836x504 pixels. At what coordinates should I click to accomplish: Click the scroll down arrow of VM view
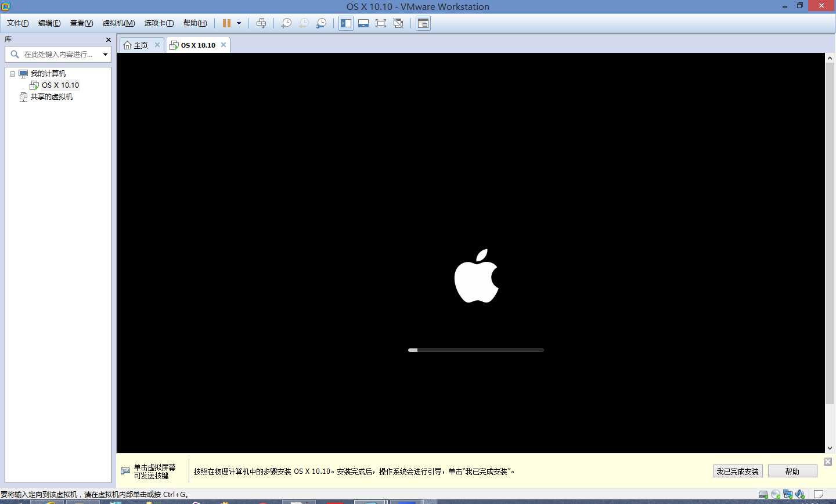coord(830,448)
